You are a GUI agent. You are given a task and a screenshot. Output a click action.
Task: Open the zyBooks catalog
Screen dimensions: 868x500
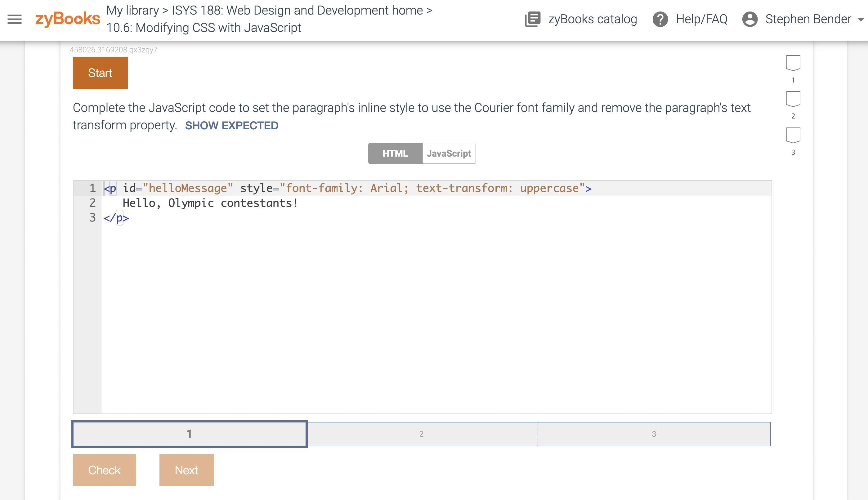tap(592, 19)
